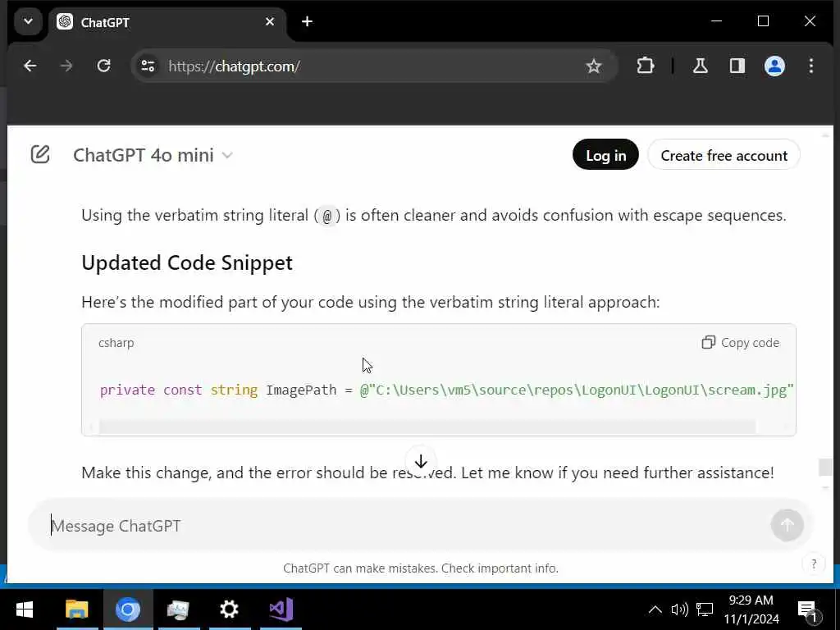The height and width of the screenshot is (630, 840).
Task: Switch to Visual Studio from the taskbar
Action: coord(281,609)
